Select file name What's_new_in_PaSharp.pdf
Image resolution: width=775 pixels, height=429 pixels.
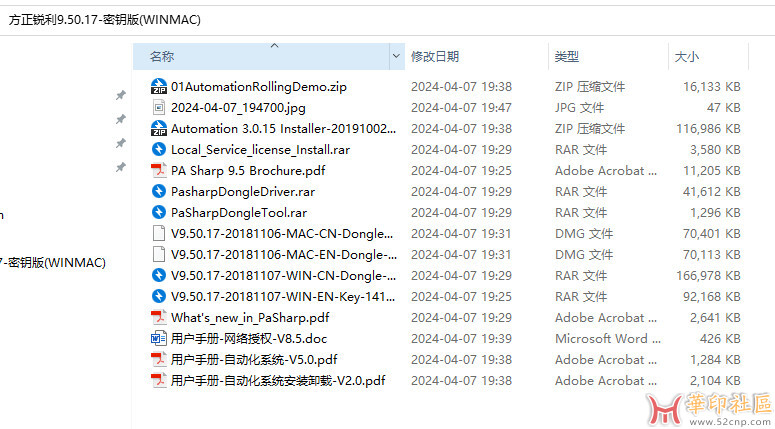click(250, 317)
